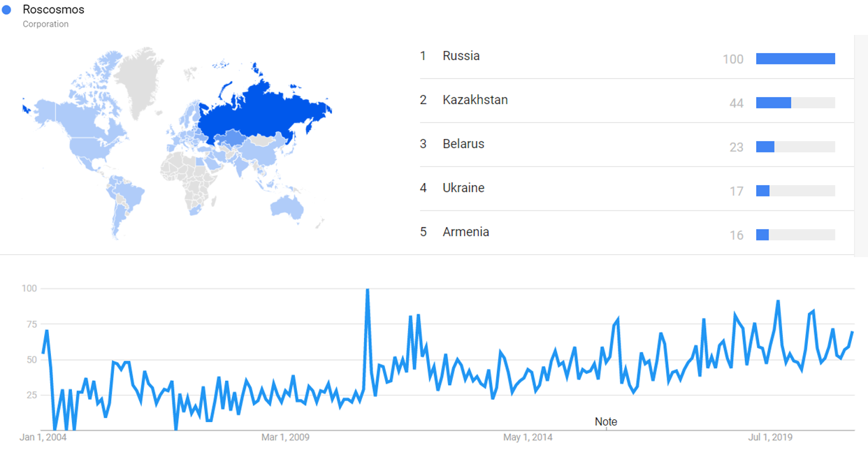Select Russia in the region list
The image size is (868, 450).
click(x=461, y=56)
